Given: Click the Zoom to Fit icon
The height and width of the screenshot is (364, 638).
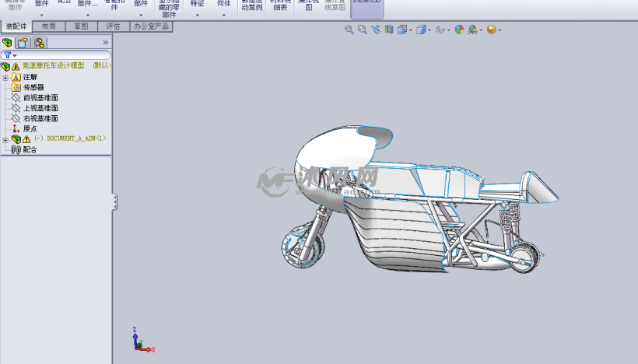Looking at the screenshot, I should (x=349, y=30).
